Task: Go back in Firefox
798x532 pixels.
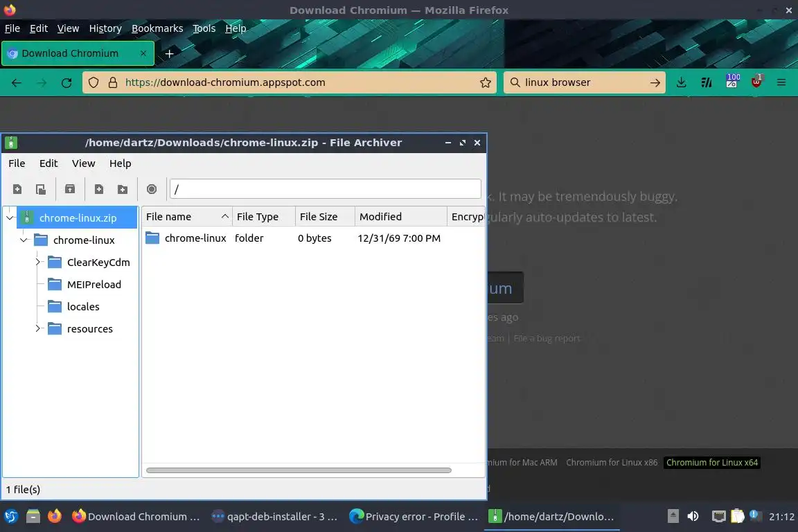Action: [17, 82]
